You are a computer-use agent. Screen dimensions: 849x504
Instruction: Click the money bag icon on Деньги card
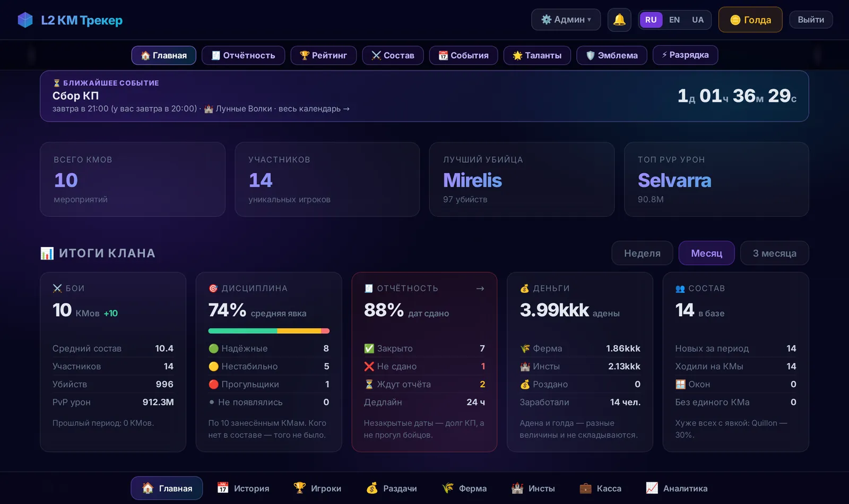pyautogui.click(x=525, y=289)
